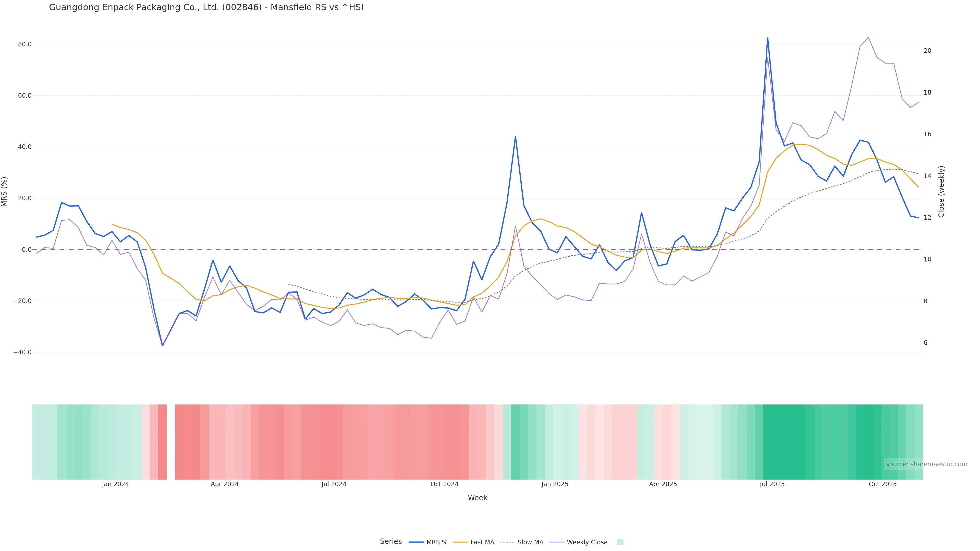Click the light green legend swatch

620,542
